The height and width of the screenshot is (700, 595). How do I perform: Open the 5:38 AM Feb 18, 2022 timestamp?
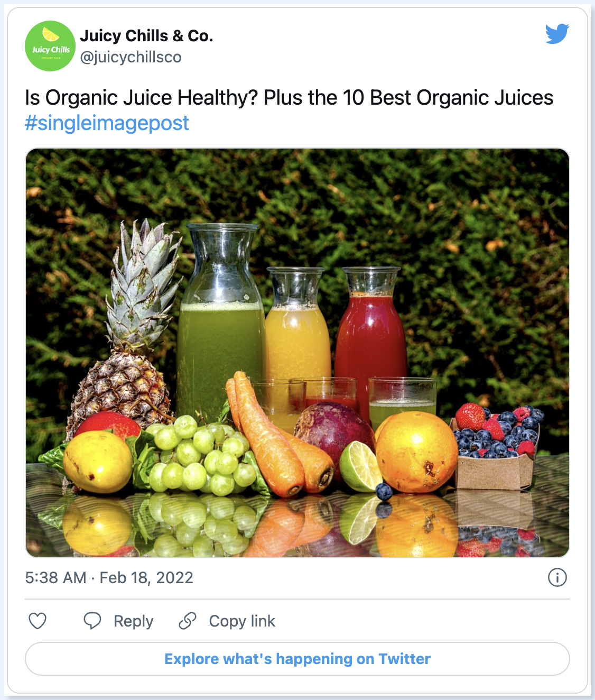click(109, 577)
